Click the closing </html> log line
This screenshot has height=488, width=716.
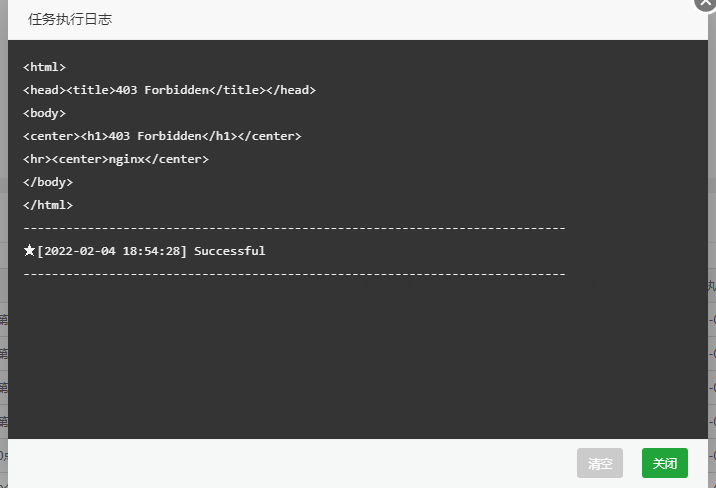click(48, 205)
